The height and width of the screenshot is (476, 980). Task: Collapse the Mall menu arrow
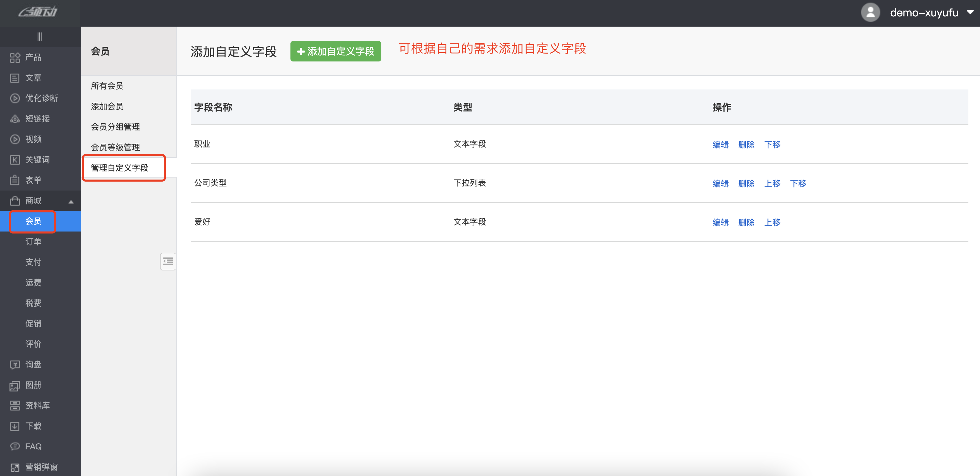71,201
